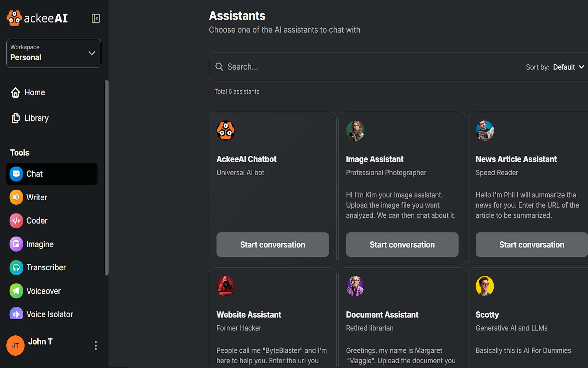Start conversation with Image Assistant
Image resolution: width=588 pixels, height=368 pixels.
402,245
